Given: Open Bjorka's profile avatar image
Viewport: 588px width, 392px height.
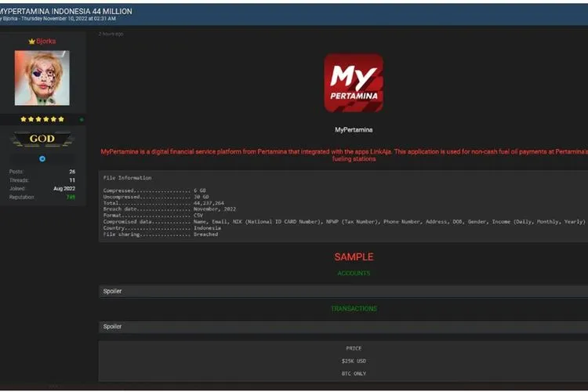Looking at the screenshot, I should [x=42, y=78].
